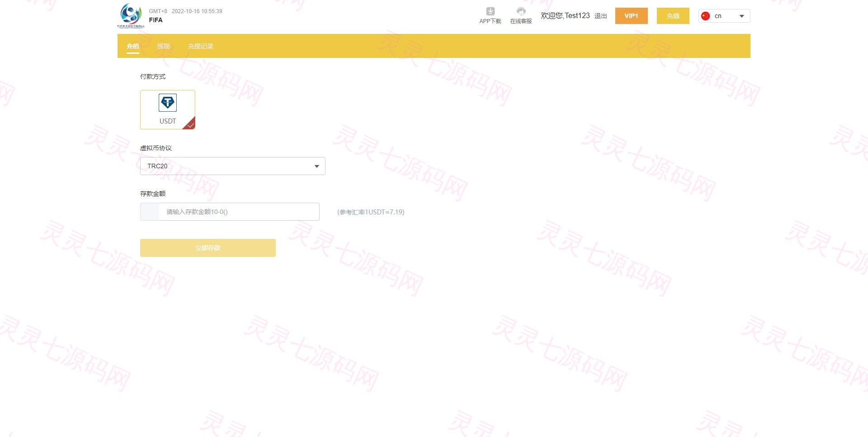Click the 虚拟币协议 label
The image size is (868, 437).
coord(156,148)
